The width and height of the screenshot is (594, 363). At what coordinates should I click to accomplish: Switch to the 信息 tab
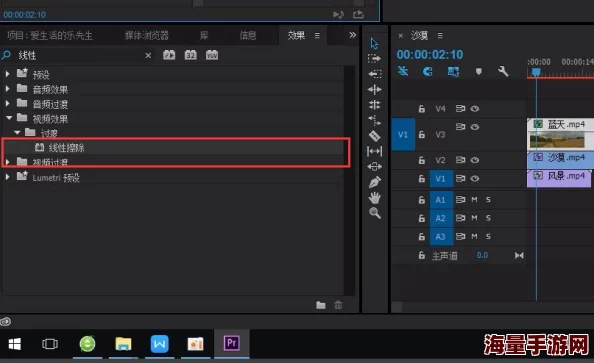tap(248, 36)
